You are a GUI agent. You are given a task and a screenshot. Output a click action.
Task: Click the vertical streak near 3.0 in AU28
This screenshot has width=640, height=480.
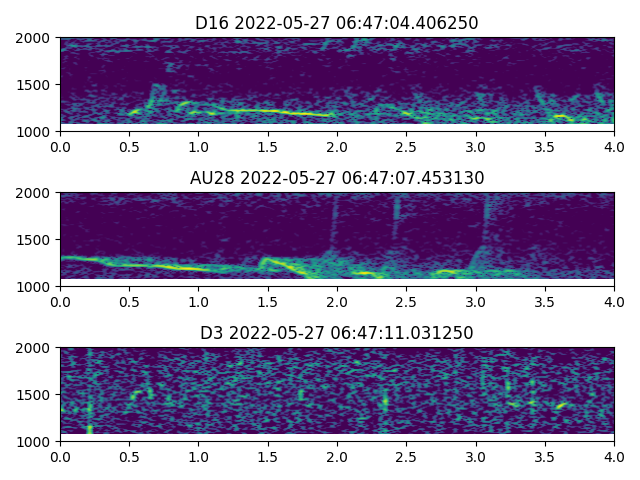(486, 225)
